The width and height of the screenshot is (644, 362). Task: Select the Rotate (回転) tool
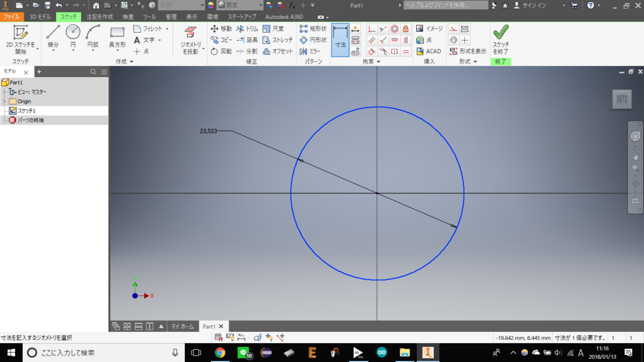tap(221, 52)
